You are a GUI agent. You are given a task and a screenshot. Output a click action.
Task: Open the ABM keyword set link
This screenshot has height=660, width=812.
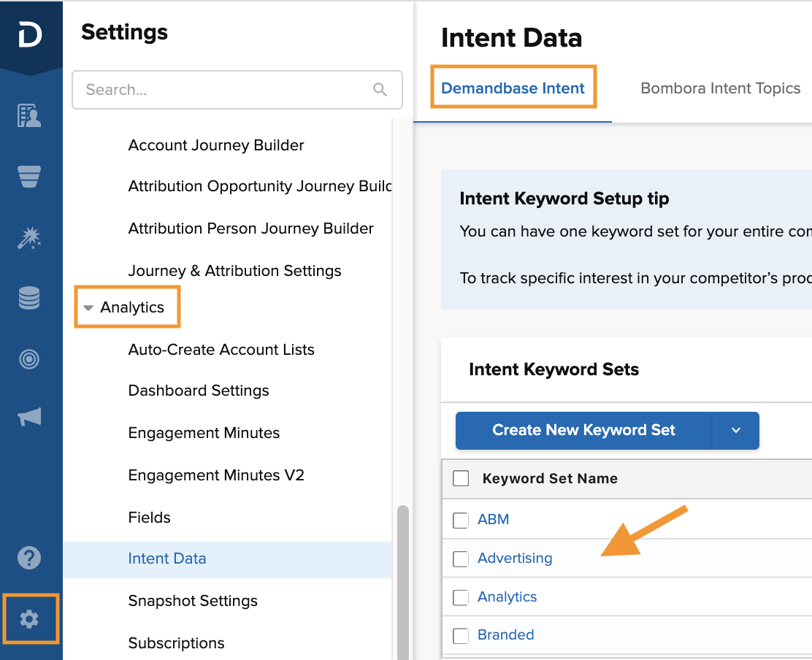coord(493,519)
